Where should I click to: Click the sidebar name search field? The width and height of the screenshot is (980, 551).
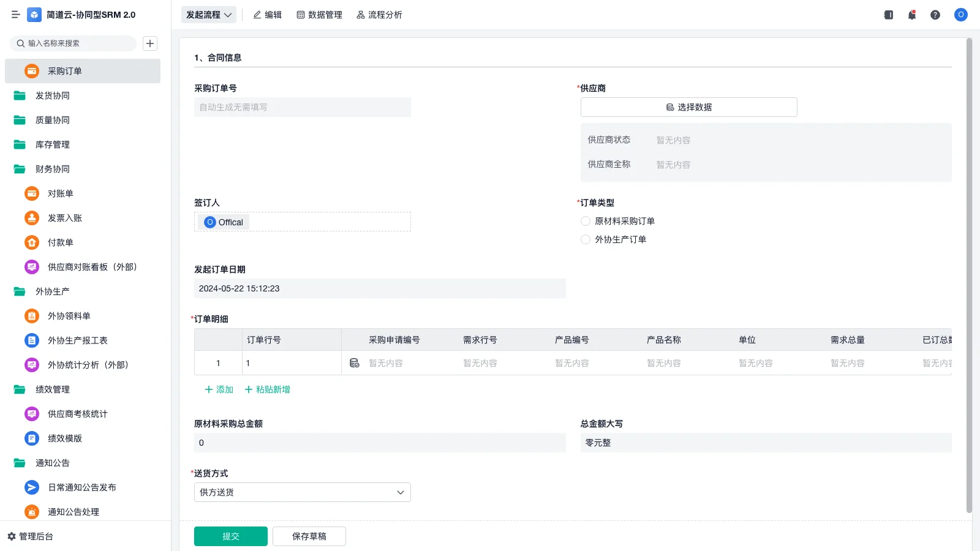pos(73,43)
